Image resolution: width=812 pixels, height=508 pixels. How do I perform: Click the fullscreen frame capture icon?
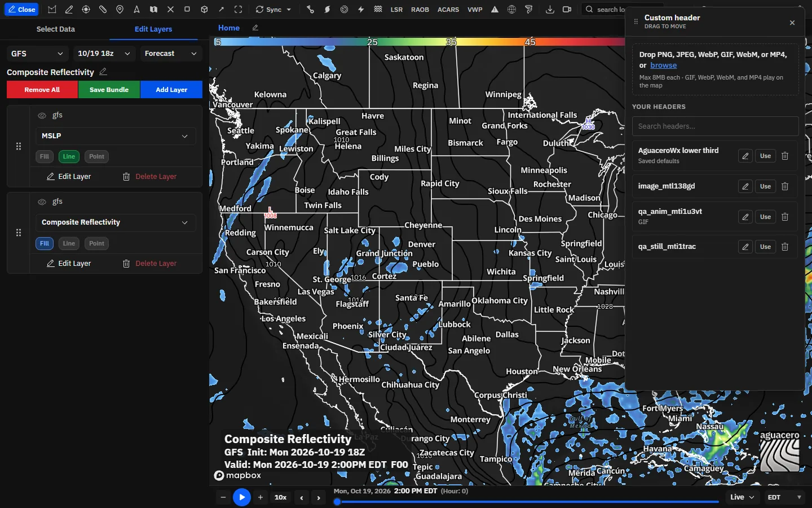coord(238,10)
